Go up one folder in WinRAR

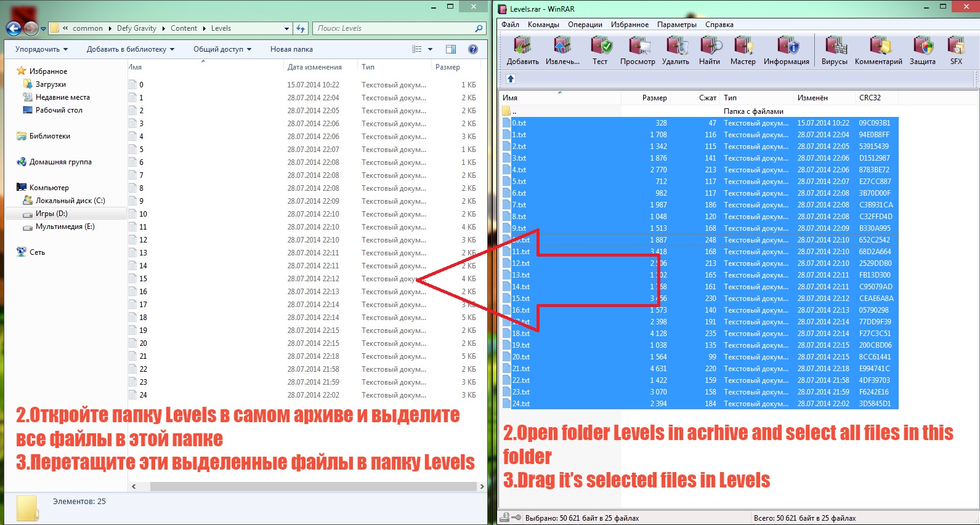click(511, 79)
